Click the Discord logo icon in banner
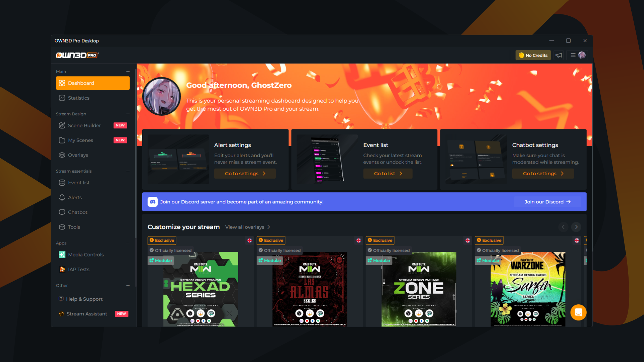The height and width of the screenshot is (362, 644). [153, 202]
